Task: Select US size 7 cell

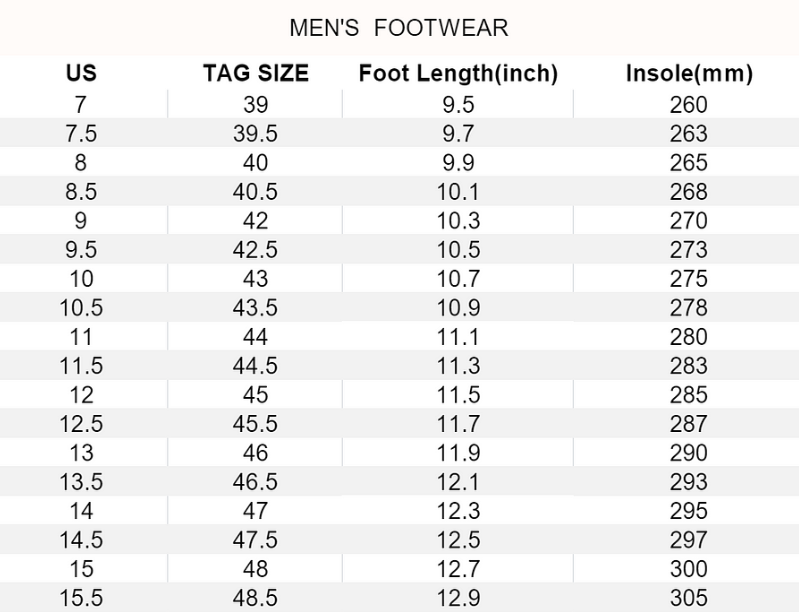Action: pyautogui.click(x=81, y=104)
